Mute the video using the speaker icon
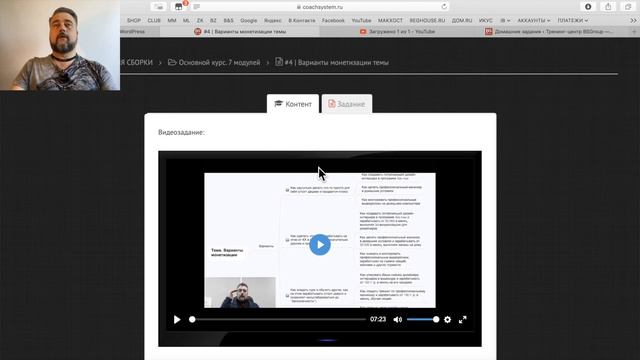 (x=398, y=320)
